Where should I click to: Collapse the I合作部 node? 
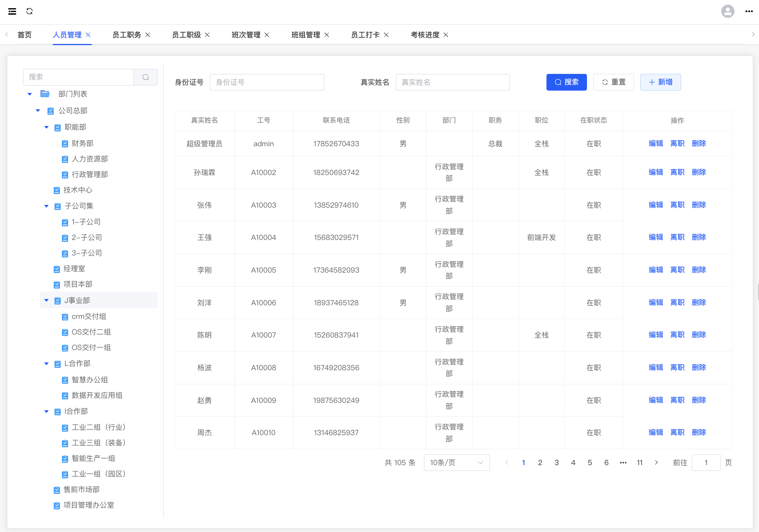pos(46,411)
